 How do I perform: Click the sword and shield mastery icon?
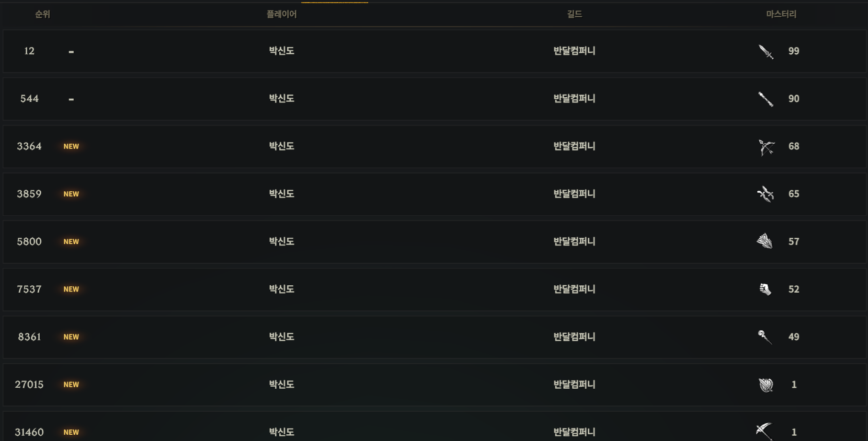point(766,385)
